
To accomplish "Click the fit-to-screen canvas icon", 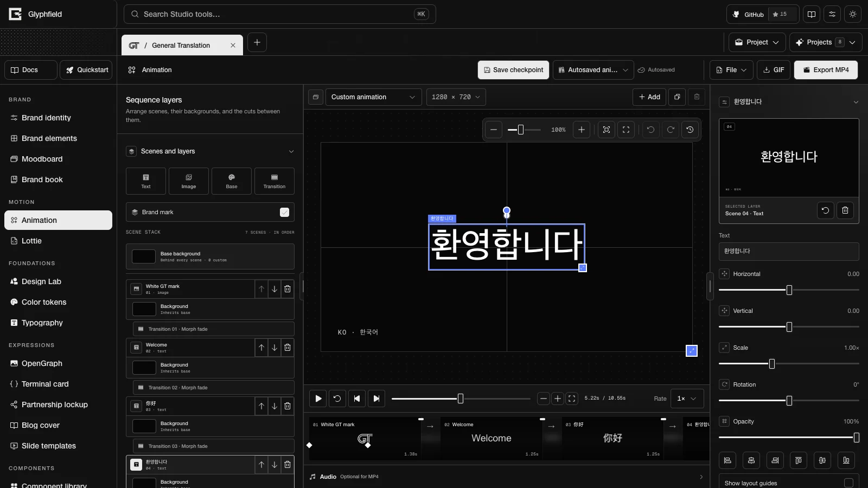I will point(607,130).
